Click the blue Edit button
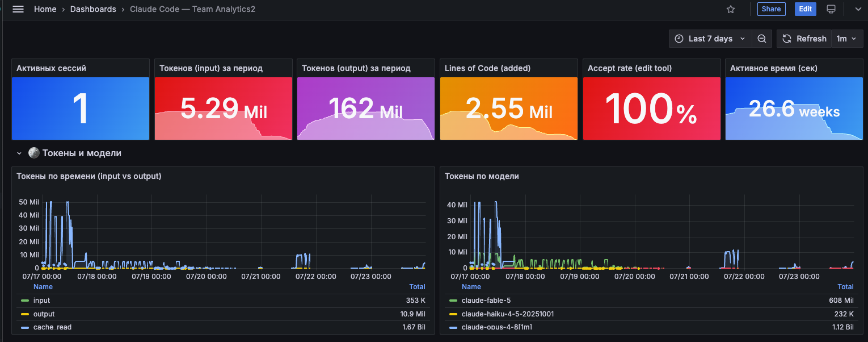 click(806, 9)
